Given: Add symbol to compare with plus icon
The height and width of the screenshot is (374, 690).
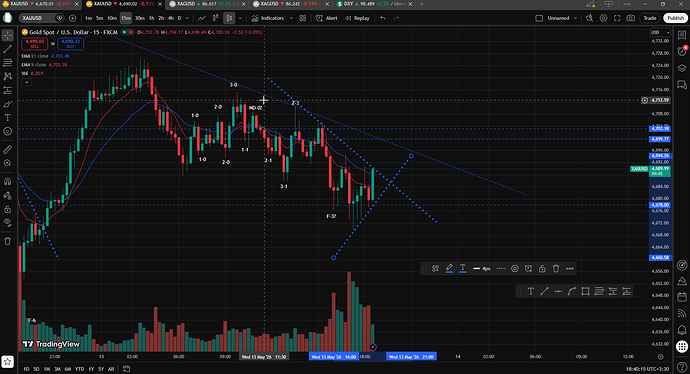Looking at the screenshot, I should pos(73,18).
